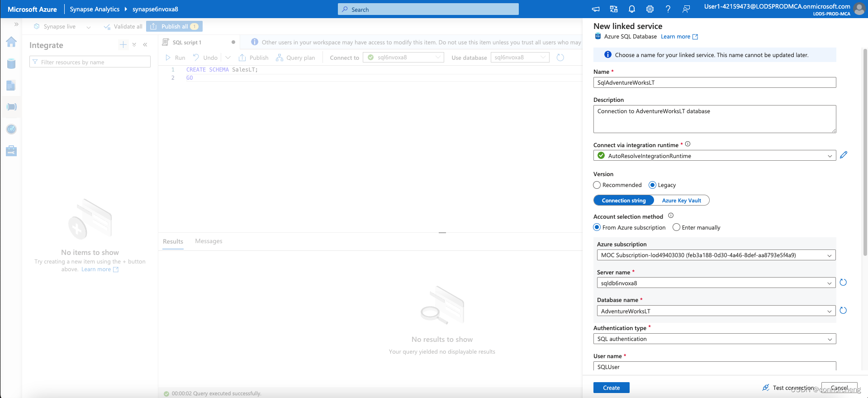
Task: Click the Validate all button
Action: tap(123, 27)
